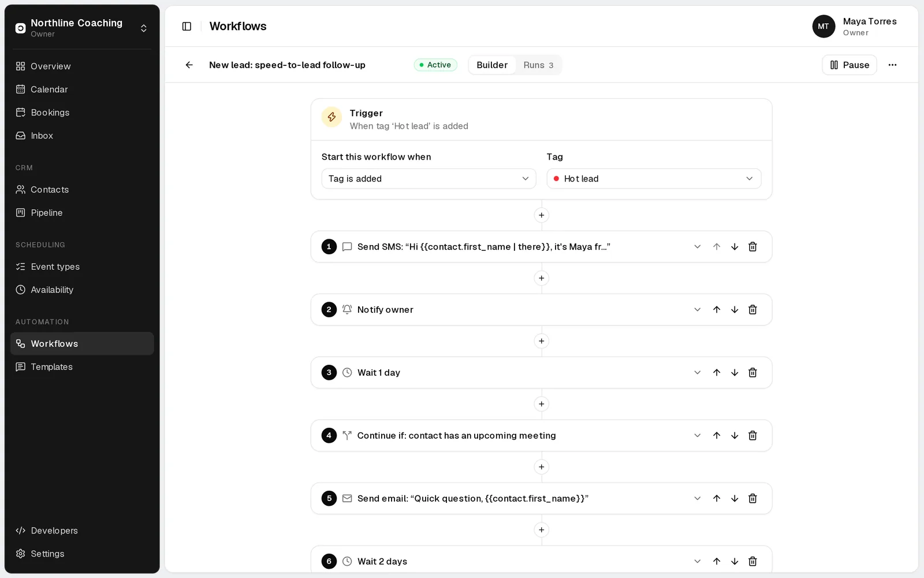924x578 pixels.
Task: Open Maya Torres profile menu
Action: [x=855, y=27]
